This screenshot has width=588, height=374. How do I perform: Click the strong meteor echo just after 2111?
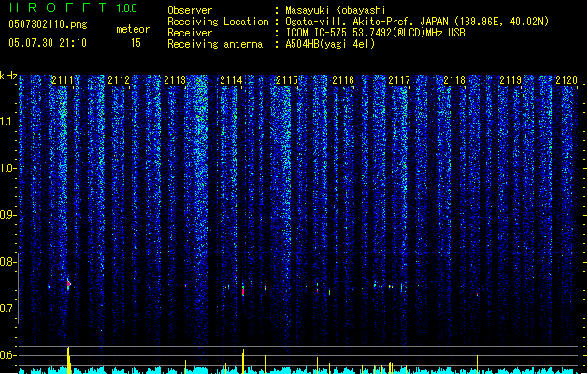point(68,284)
